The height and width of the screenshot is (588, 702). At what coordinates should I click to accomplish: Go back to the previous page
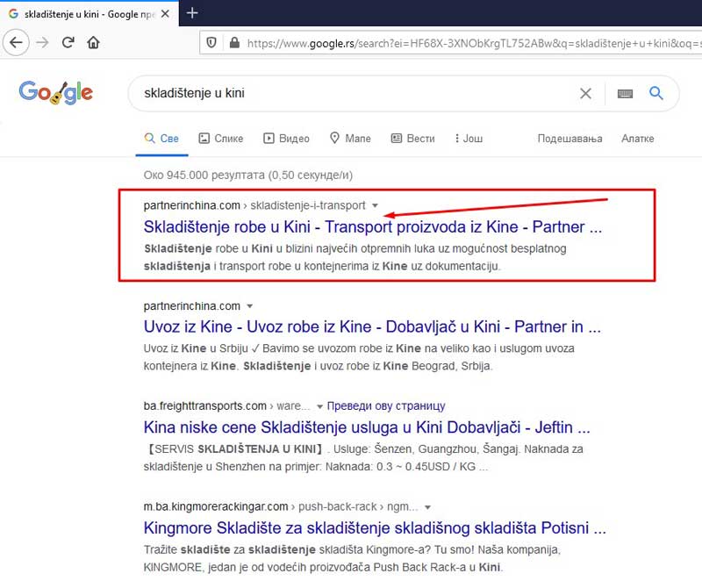click(x=16, y=42)
